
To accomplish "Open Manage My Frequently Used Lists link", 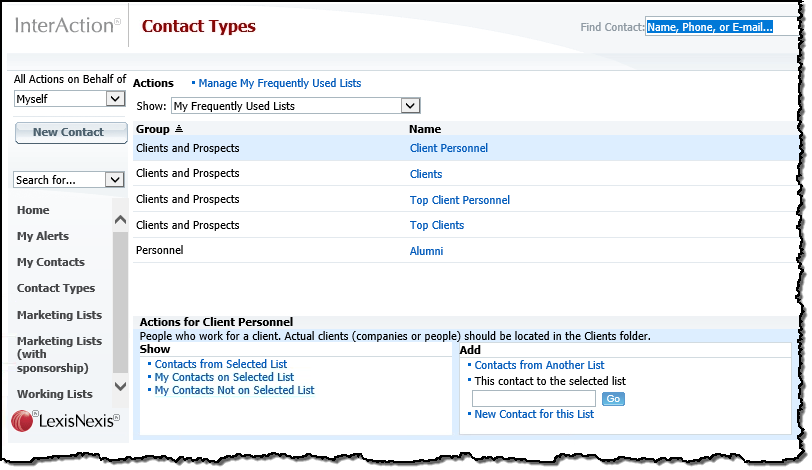I will [x=280, y=83].
